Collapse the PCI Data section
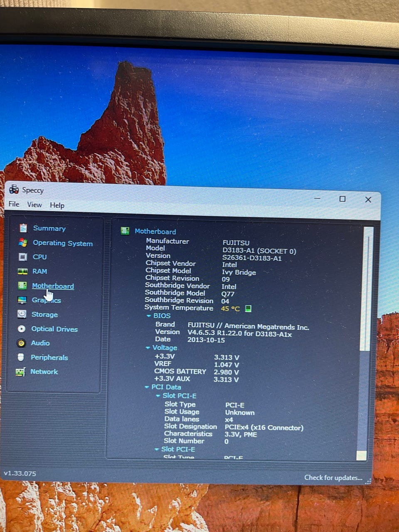This screenshot has width=399, height=532. (146, 387)
